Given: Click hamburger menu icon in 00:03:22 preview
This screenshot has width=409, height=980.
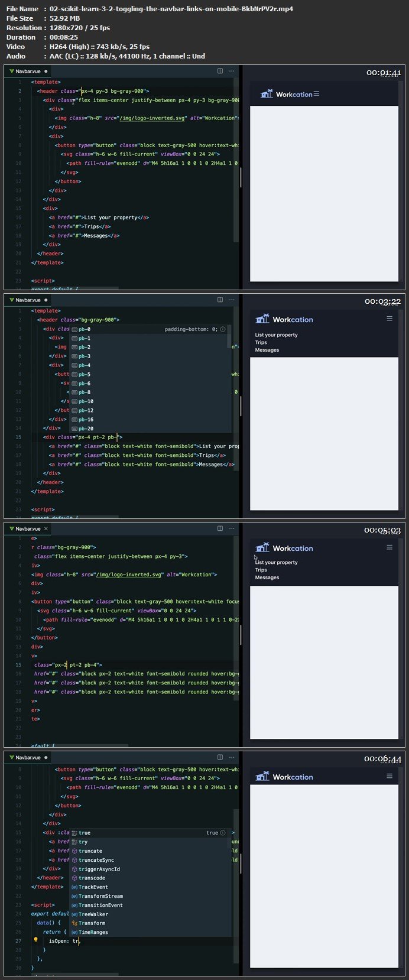Looking at the screenshot, I should 389,319.
